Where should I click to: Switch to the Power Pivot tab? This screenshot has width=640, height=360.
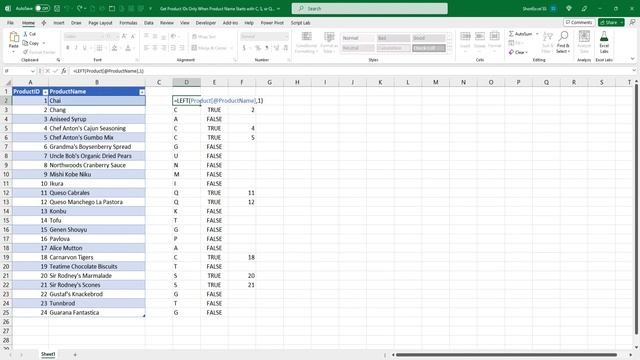272,23
